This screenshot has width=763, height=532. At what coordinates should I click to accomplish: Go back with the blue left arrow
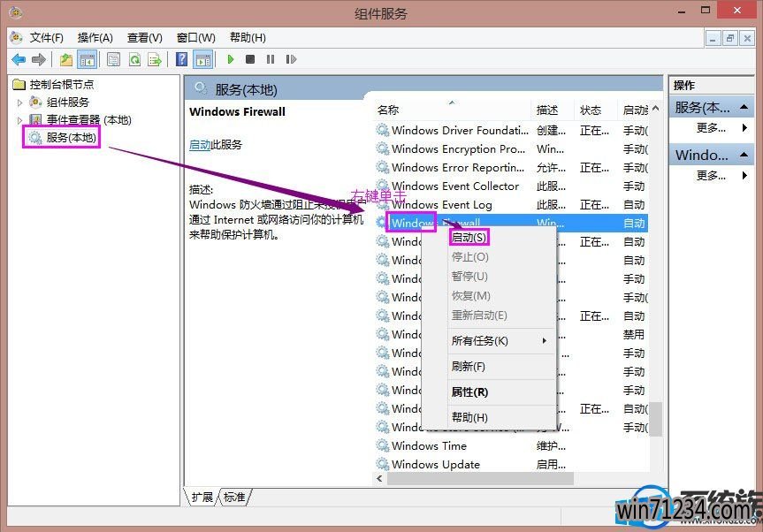[19, 60]
